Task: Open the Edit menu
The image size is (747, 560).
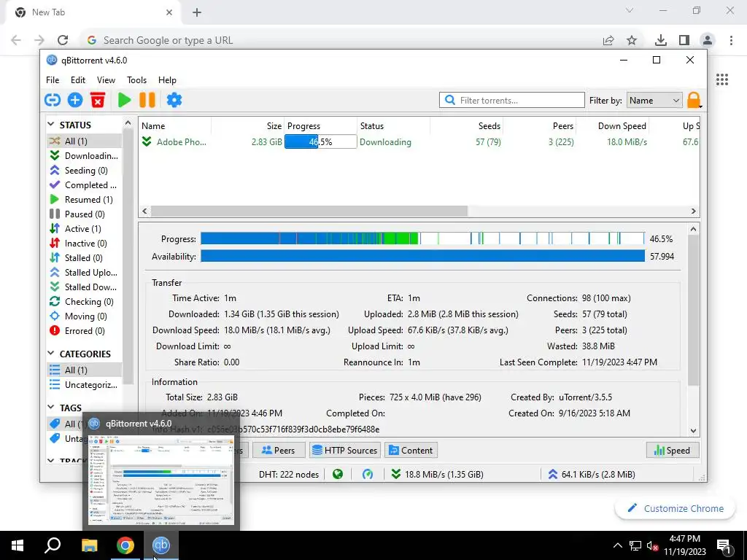Action: coord(78,80)
